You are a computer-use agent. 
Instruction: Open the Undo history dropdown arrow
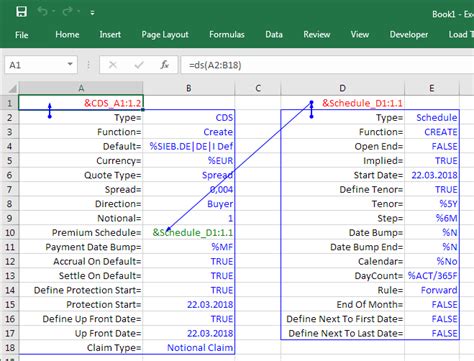click(53, 12)
